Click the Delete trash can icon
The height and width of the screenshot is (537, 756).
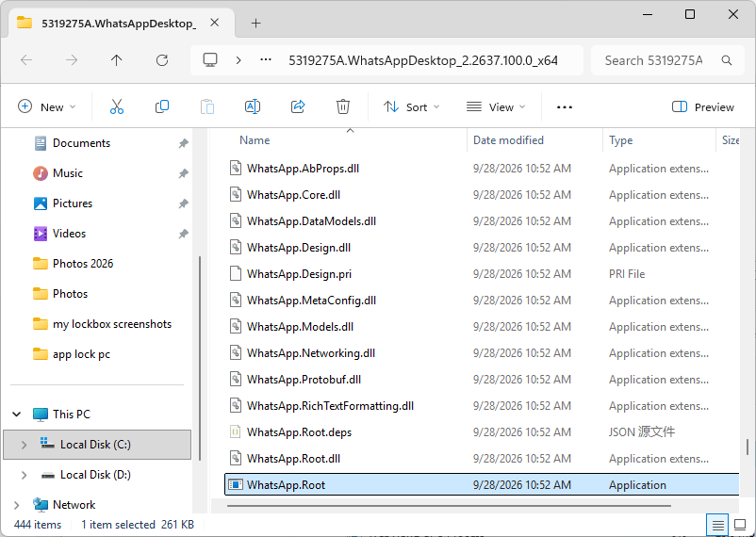[x=343, y=106]
